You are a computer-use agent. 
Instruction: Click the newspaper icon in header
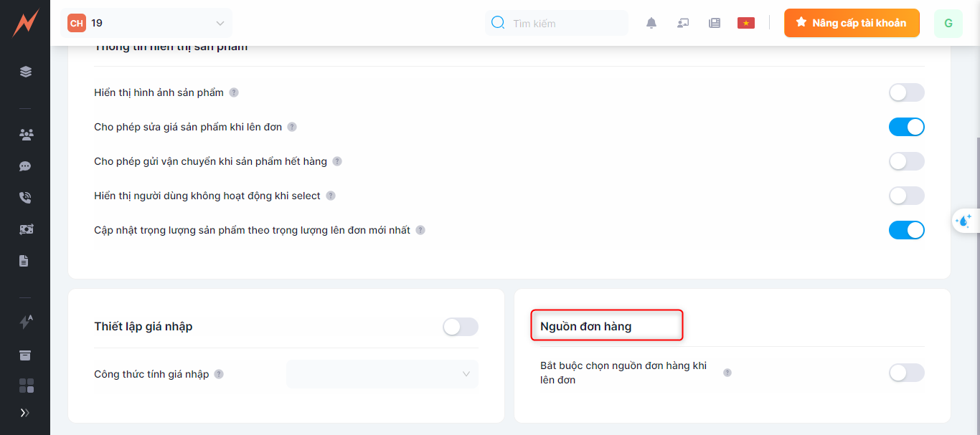(x=714, y=23)
